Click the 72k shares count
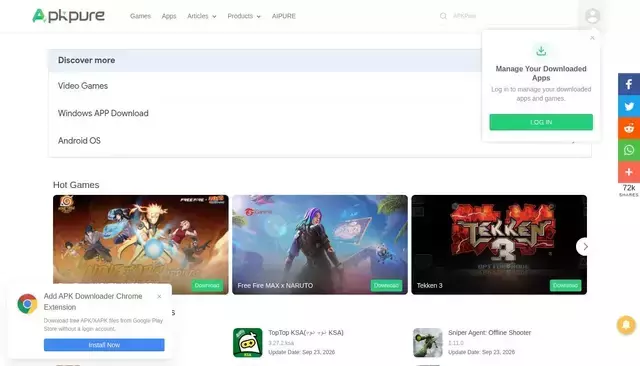Image resolution: width=640 pixels, height=366 pixels. (629, 188)
